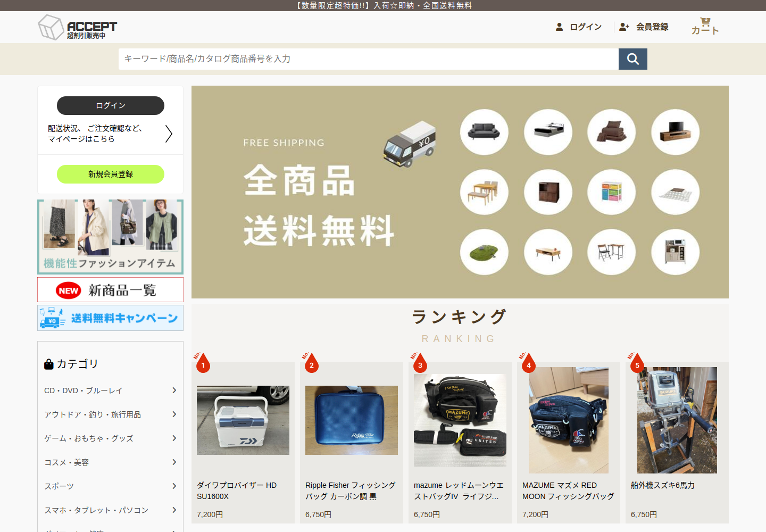Open the green rug circle icon
The image size is (766, 532).
(484, 252)
